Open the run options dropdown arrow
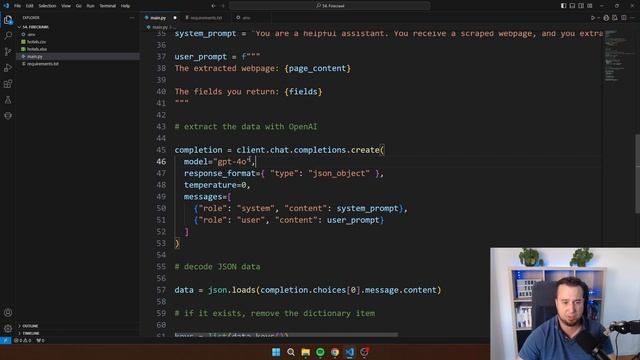The width and height of the screenshot is (640, 360). point(598,18)
